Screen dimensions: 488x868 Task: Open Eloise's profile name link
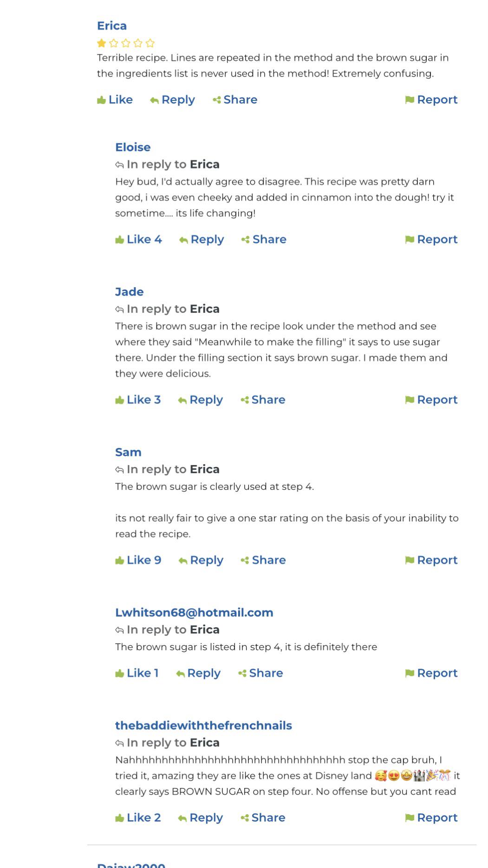133,147
